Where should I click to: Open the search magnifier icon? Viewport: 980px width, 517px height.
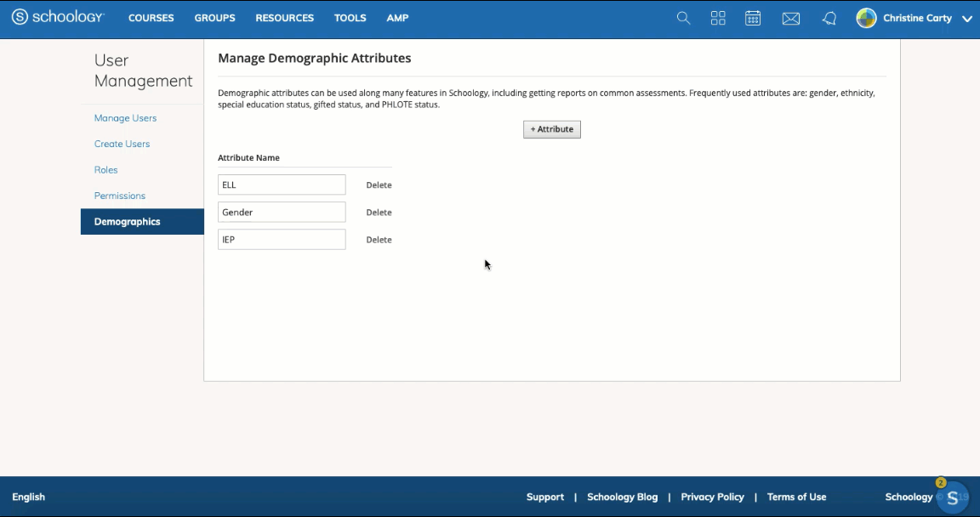[x=683, y=18]
